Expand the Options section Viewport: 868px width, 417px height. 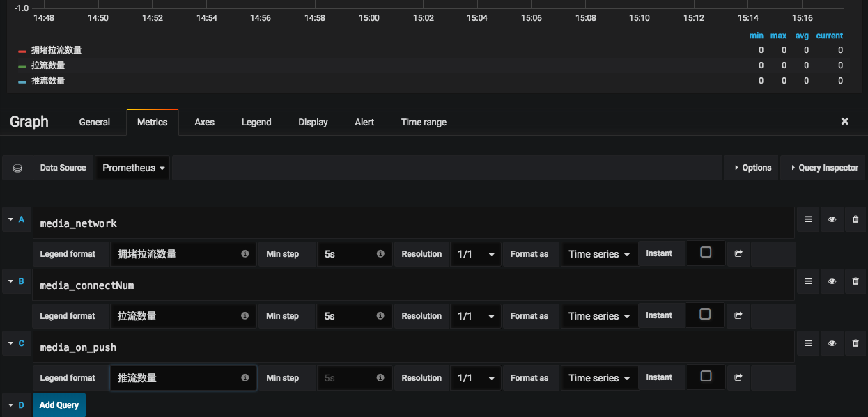pyautogui.click(x=752, y=168)
